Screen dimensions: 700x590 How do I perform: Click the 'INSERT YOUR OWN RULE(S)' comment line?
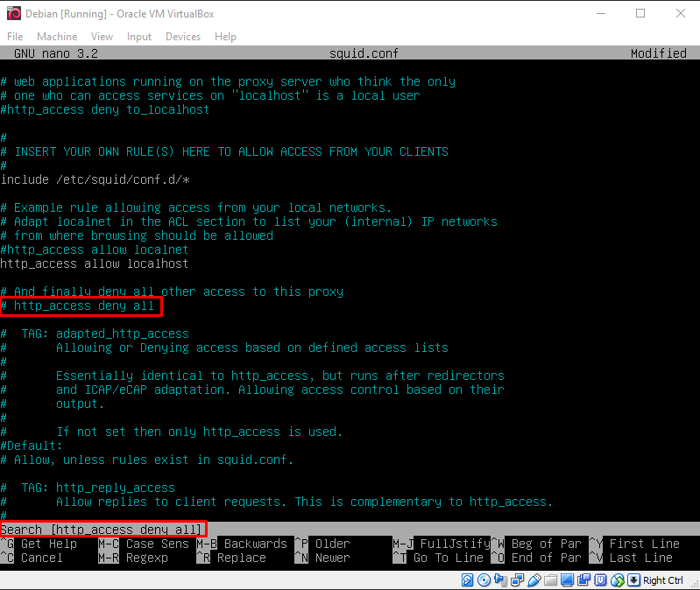(x=224, y=151)
